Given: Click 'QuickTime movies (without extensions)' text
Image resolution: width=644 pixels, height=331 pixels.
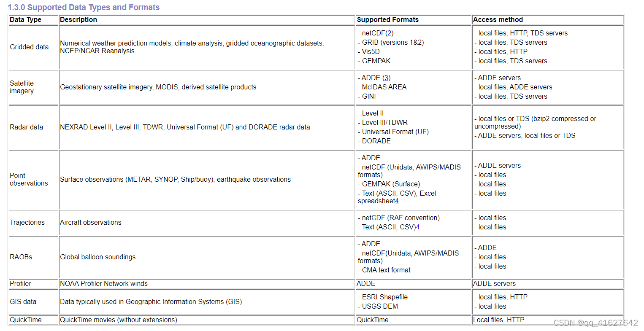Looking at the screenshot, I should [119, 320].
